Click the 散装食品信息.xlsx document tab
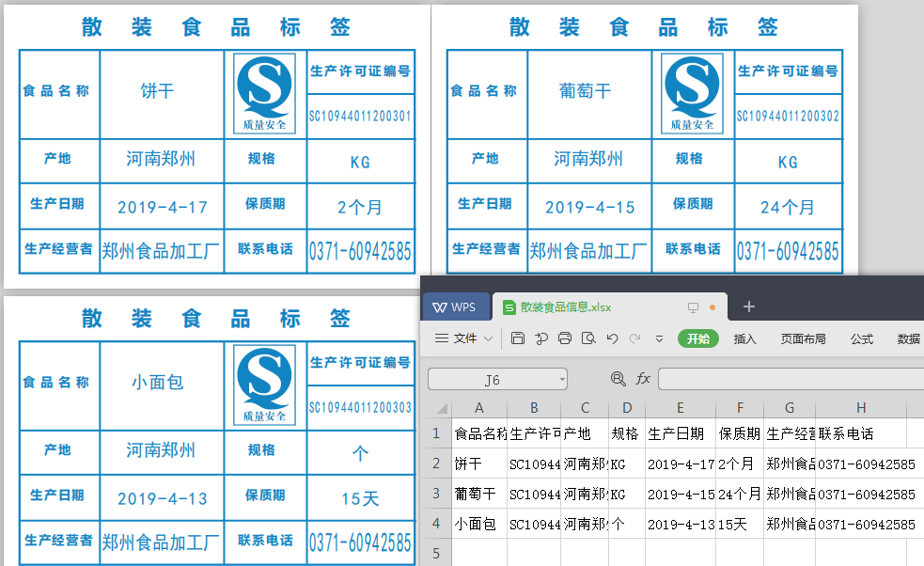The width and height of the screenshot is (924, 566). pyautogui.click(x=565, y=306)
